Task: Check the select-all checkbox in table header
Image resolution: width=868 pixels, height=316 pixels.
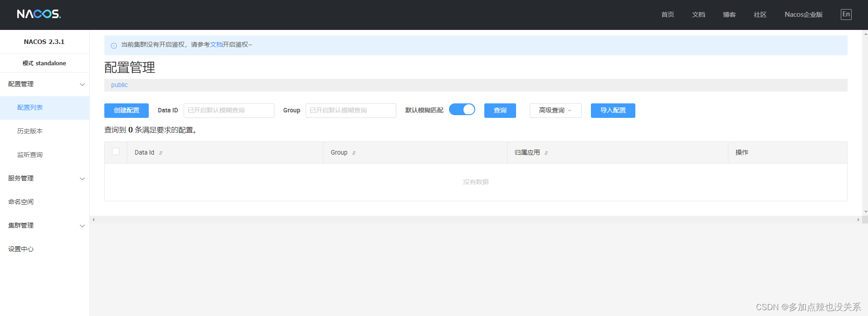Action: 116,151
